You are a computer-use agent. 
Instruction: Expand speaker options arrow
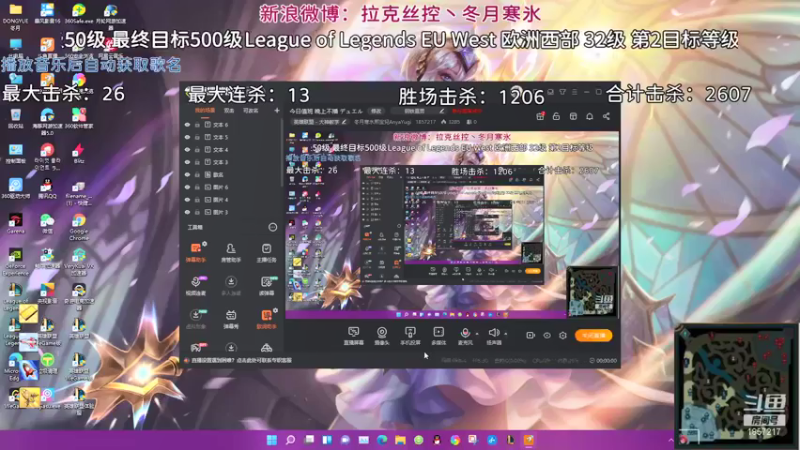[506, 334]
